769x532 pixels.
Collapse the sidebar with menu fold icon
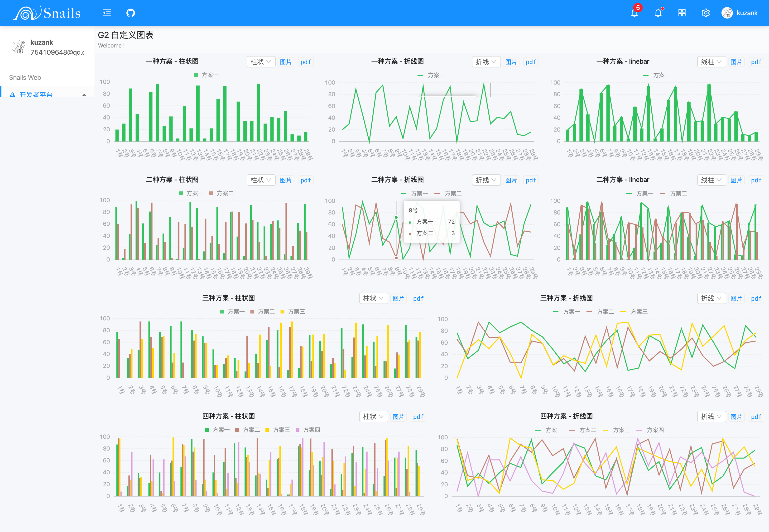[107, 13]
